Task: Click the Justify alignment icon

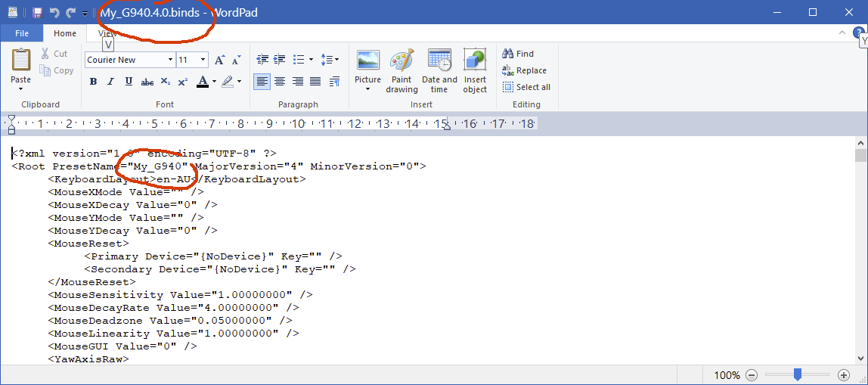Action: (x=315, y=82)
